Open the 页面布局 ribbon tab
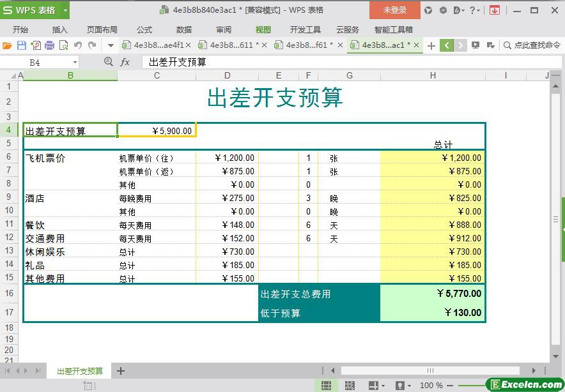The image size is (565, 392). (102, 29)
